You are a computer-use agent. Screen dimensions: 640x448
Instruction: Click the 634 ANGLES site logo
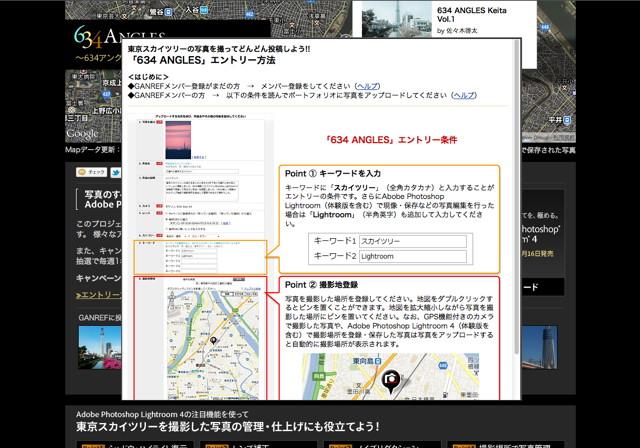click(x=119, y=37)
